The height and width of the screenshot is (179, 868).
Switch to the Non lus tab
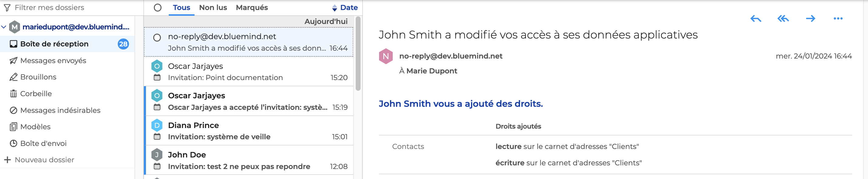point(213,8)
